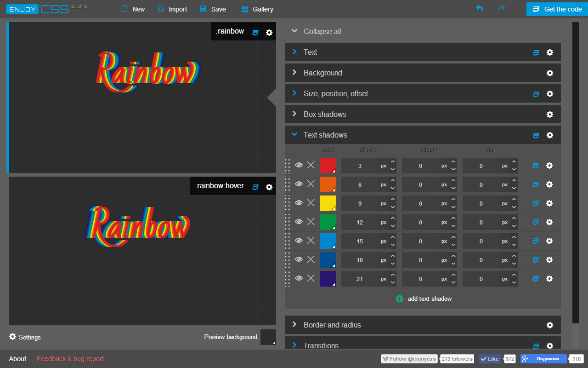Image resolution: width=588 pixels, height=368 pixels.
Task: Click the redo arrow icon
Action: pyautogui.click(x=502, y=9)
